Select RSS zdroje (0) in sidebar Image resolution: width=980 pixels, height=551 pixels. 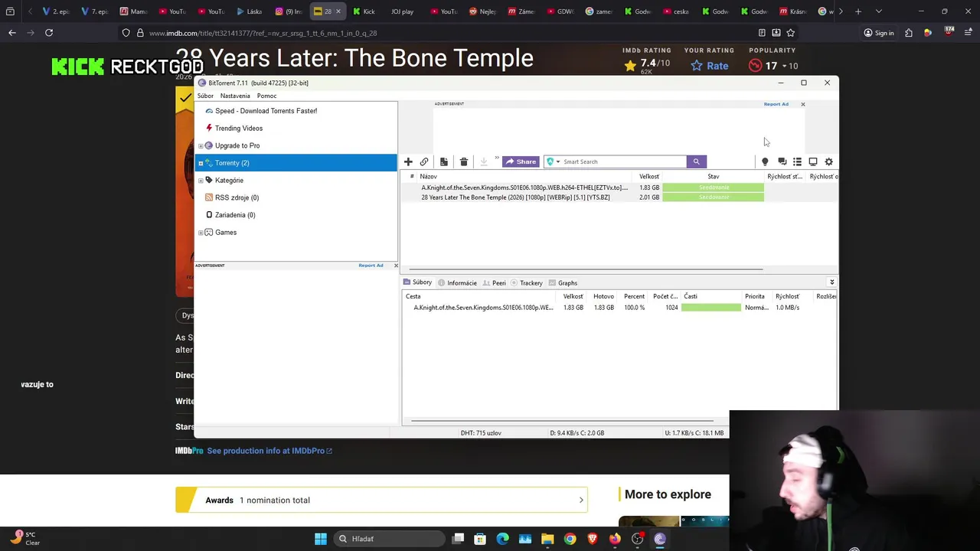point(237,197)
